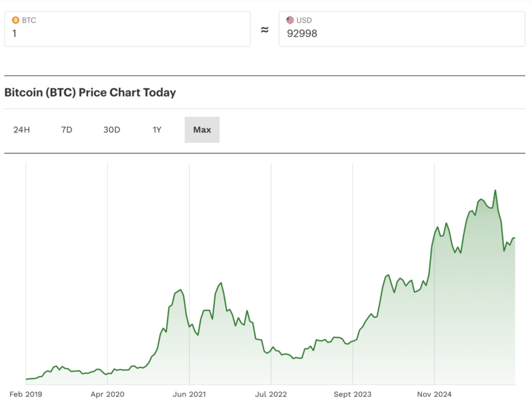Select the 7D time range tab
The height and width of the screenshot is (408, 532).
click(67, 130)
